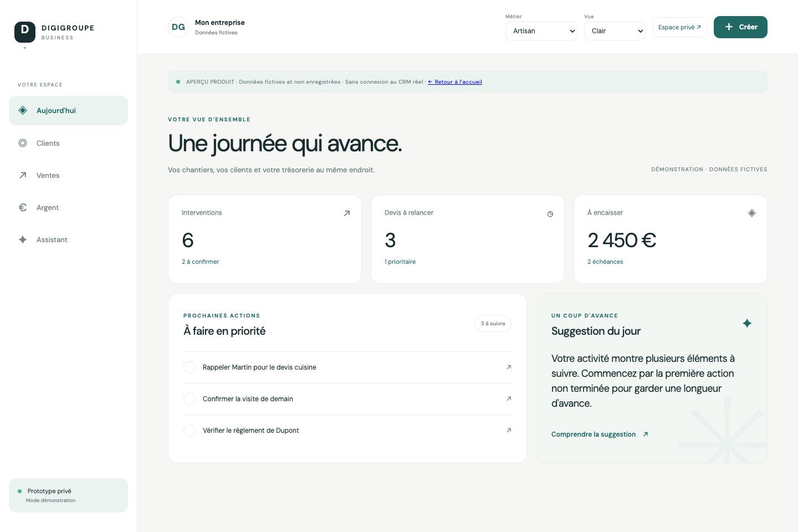
Task: Click the "1 prioritaire" text
Action: tap(400, 262)
